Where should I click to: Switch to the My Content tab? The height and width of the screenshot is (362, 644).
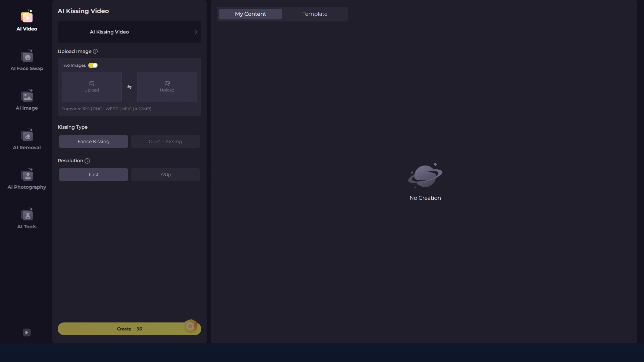coord(251,14)
